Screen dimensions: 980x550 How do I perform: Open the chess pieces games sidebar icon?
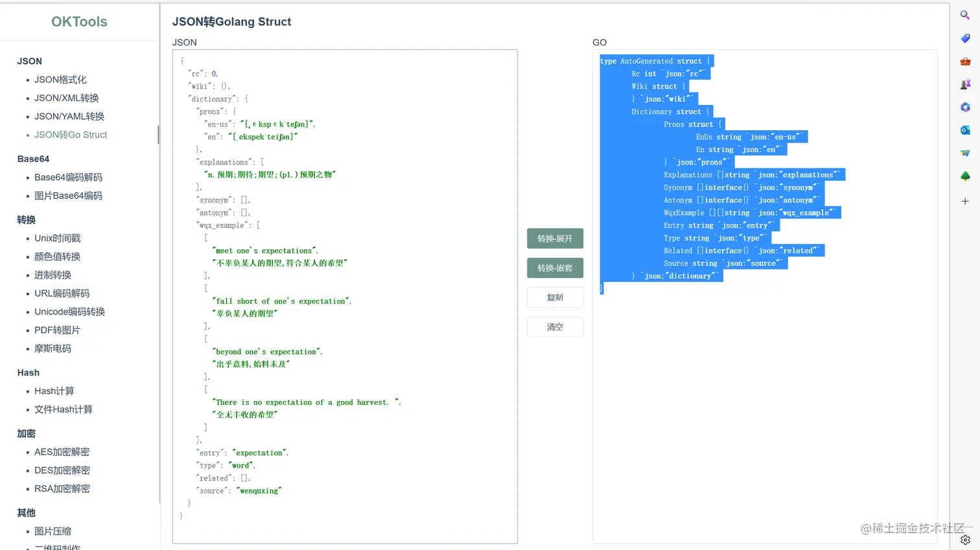pyautogui.click(x=965, y=84)
